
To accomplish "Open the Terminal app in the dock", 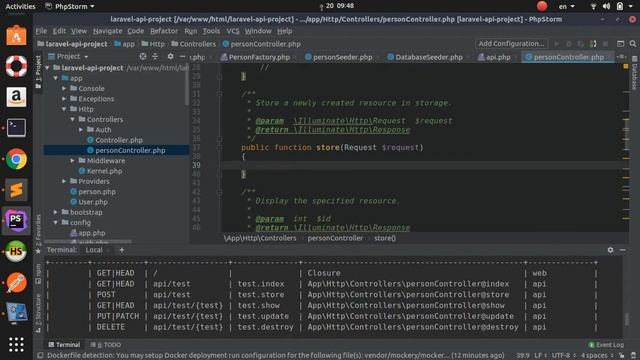I will [x=16, y=128].
